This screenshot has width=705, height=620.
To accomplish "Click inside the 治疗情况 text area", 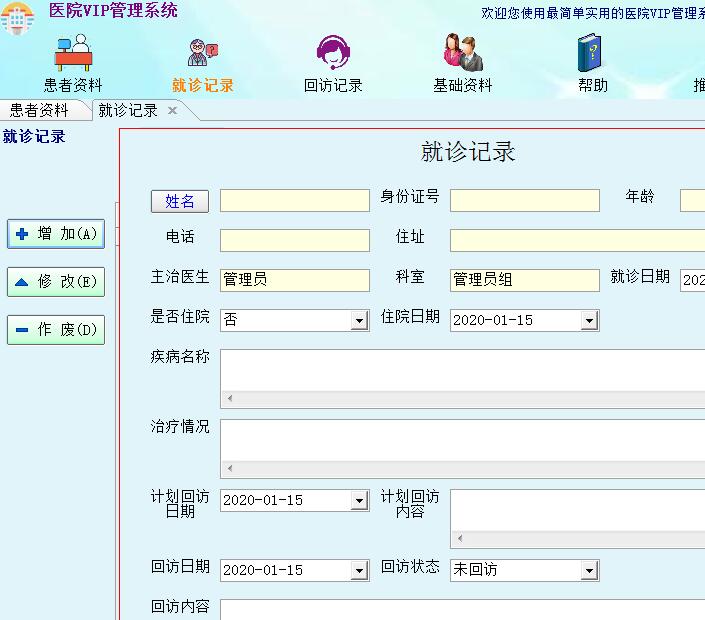I will coord(463,441).
